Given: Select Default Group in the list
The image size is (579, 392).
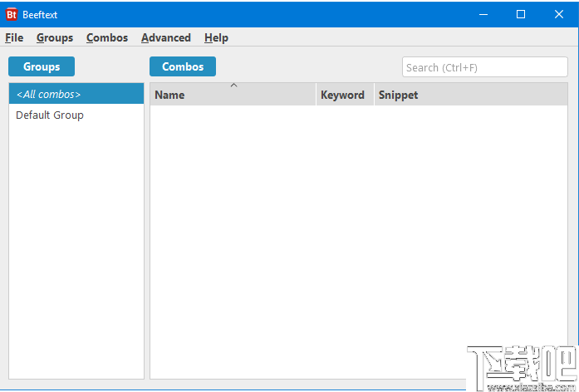Looking at the screenshot, I should tap(76, 115).
